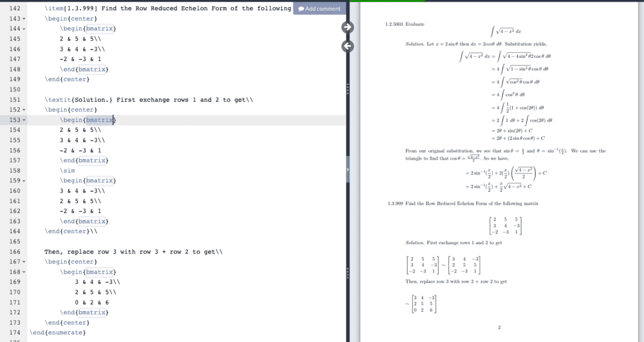Toggle the editor/PDF pane collapse handle
Screen dimensions: 644x342
pos(348,169)
